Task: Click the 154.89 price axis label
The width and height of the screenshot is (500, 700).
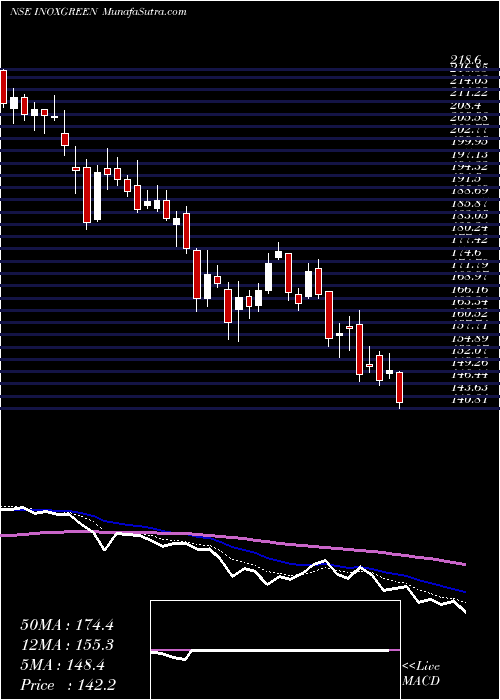Action: 469,339
